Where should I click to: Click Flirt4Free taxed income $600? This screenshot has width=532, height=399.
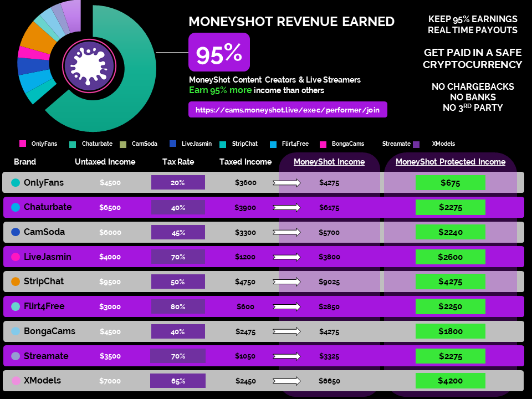point(245,306)
